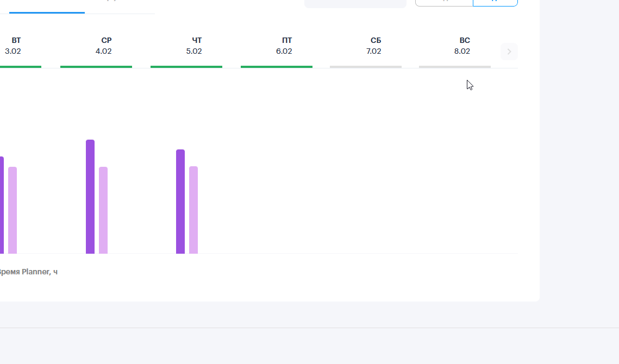Select the ВТ 3.02 day column header

(14, 46)
